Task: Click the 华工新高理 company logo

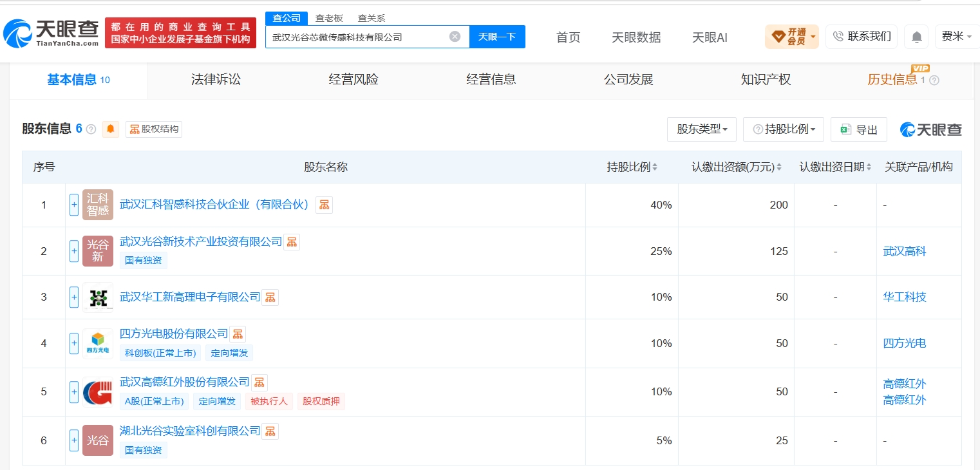Action: point(98,297)
